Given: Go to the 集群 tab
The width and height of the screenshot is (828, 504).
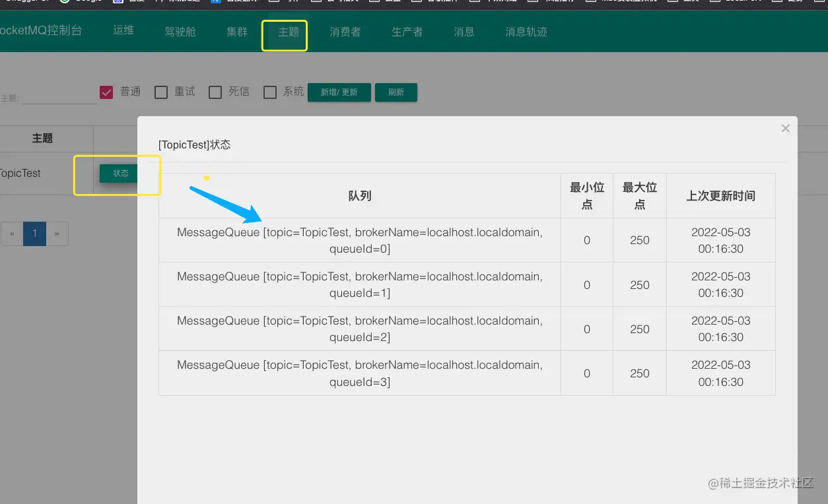Looking at the screenshot, I should coord(237,32).
